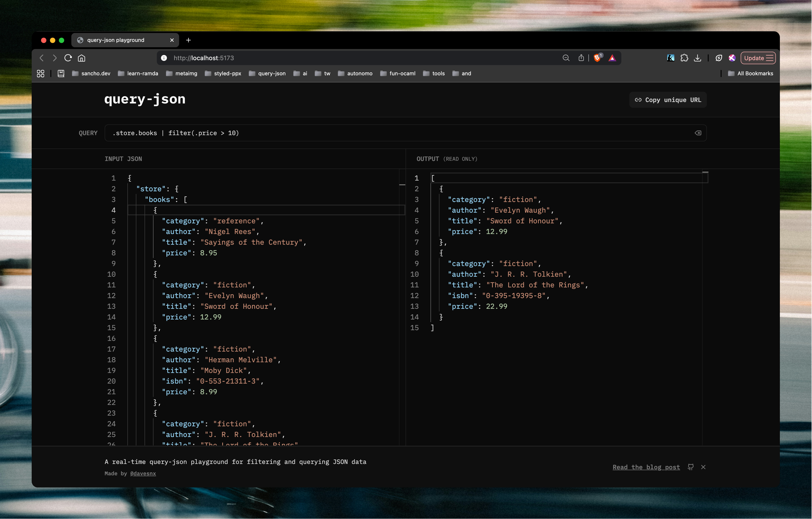Click the GitHub icon in the footer

(x=691, y=467)
